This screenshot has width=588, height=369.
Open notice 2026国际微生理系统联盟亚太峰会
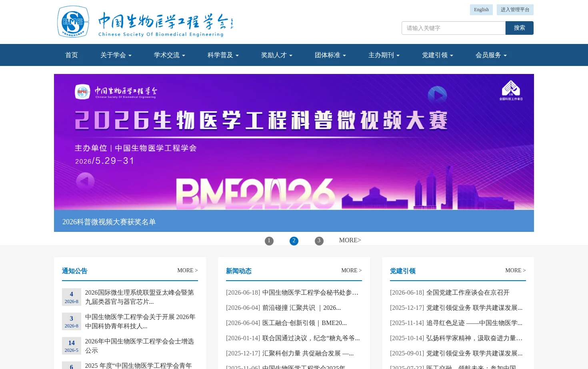click(x=140, y=297)
